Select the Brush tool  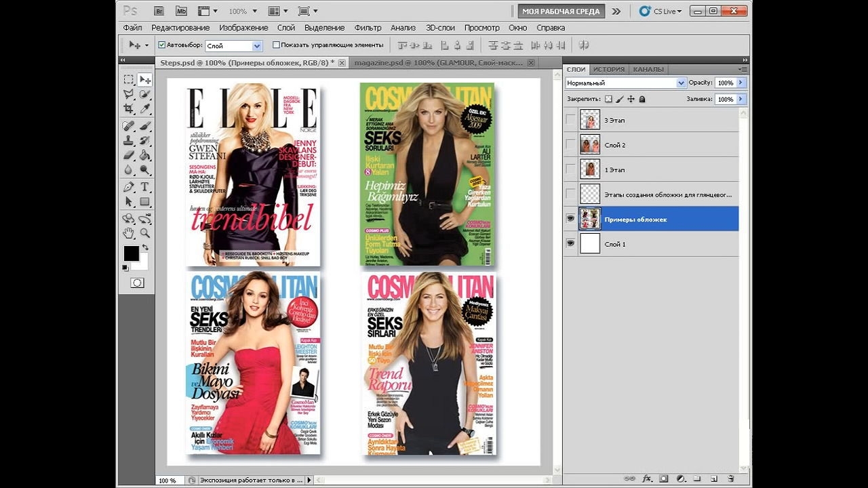click(144, 126)
